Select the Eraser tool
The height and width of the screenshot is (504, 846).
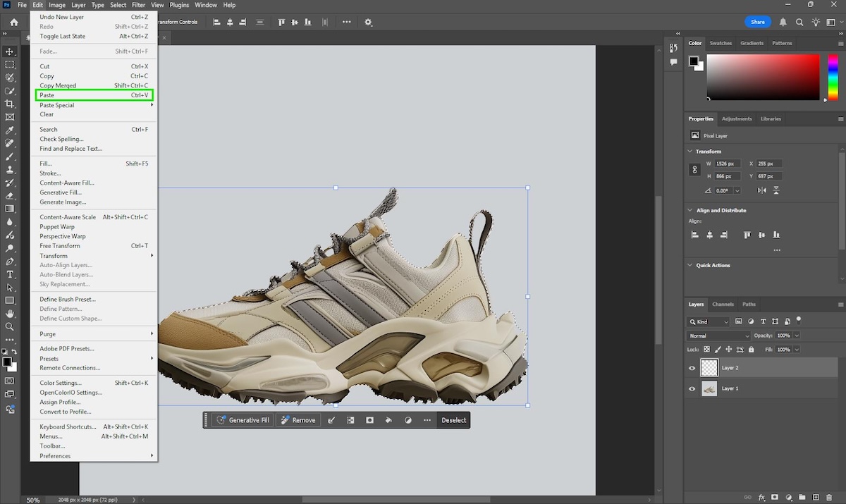click(x=10, y=196)
